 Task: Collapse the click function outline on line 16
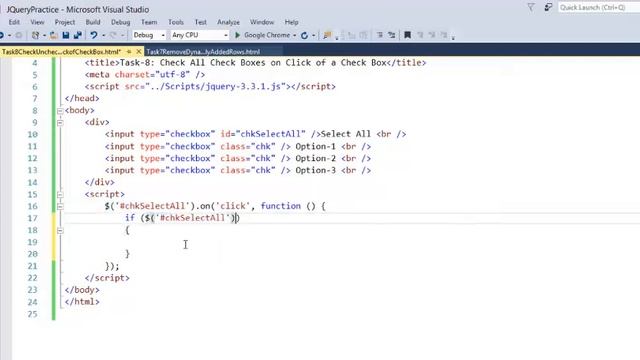point(60,207)
